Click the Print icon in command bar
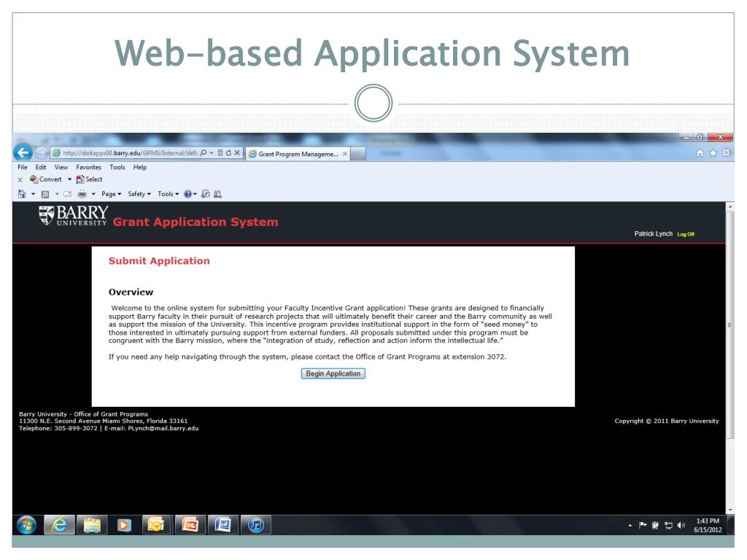The width and height of the screenshot is (747, 560). tap(82, 194)
